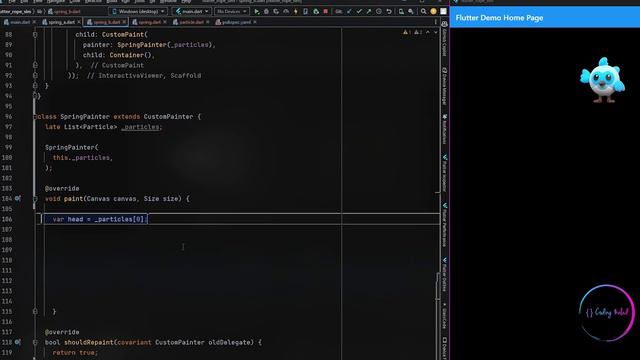The width and height of the screenshot is (640, 360).
Task: Stop the running app (red square)
Action: click(x=325, y=11)
